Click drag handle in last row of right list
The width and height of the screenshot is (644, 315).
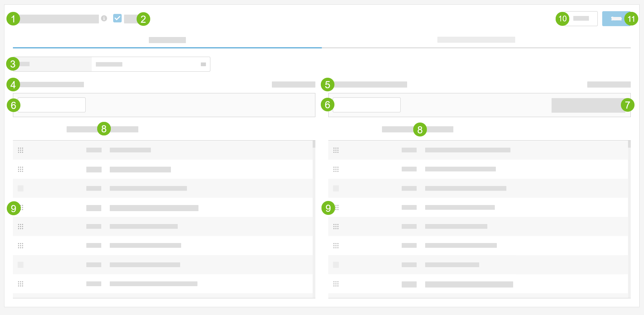(336, 284)
